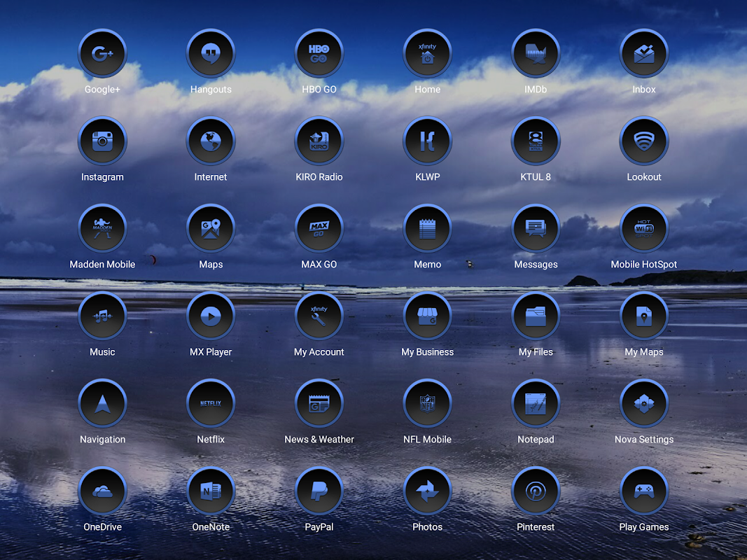Image resolution: width=747 pixels, height=560 pixels.
Task: Launch the My Business icon
Action: point(427,316)
